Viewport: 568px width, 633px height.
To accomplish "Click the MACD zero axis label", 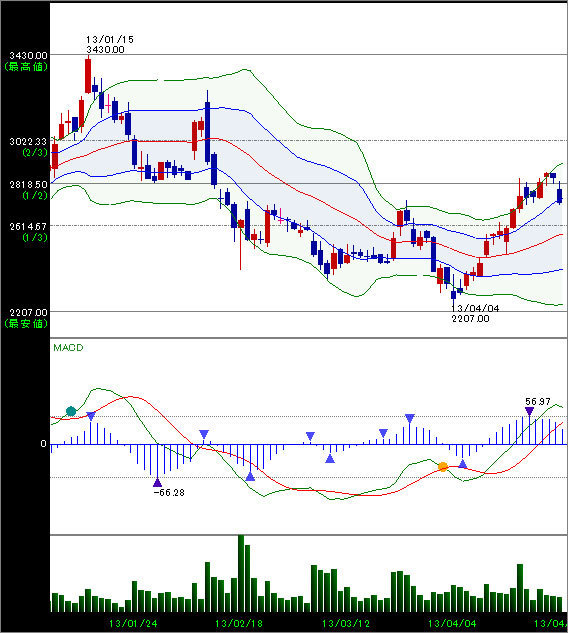I will point(44,444).
